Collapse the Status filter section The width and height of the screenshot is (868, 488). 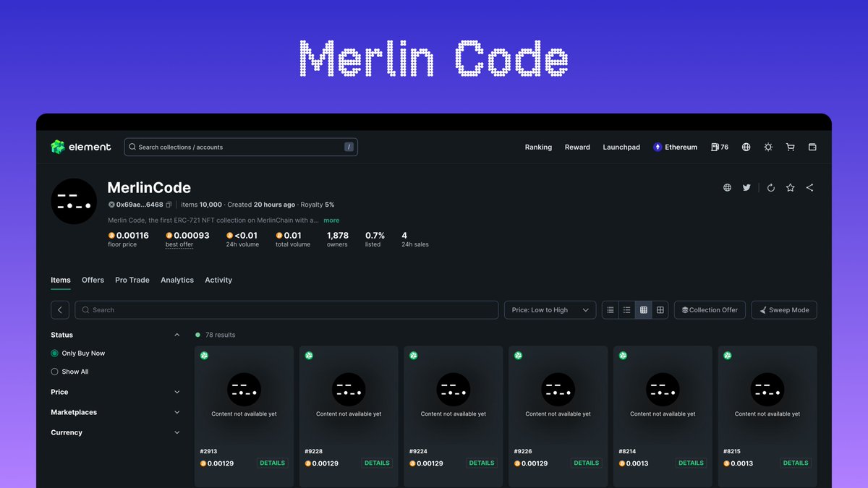pos(177,335)
